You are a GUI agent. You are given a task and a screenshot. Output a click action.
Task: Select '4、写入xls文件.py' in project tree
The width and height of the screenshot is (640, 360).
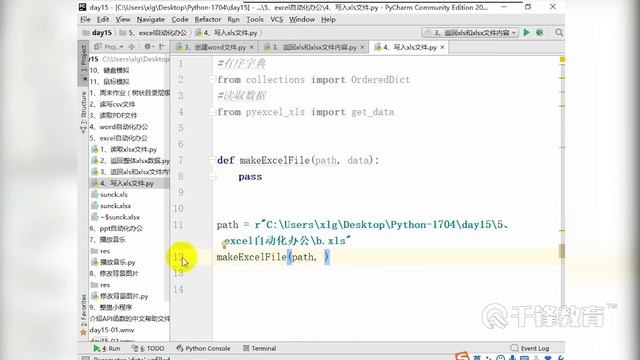pos(123,183)
